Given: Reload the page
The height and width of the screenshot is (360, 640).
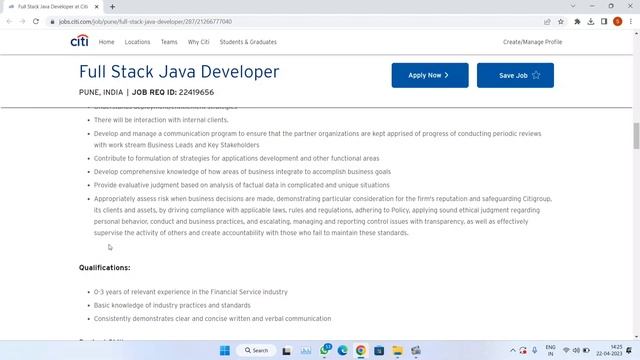Looking at the screenshot, I should (x=36, y=21).
